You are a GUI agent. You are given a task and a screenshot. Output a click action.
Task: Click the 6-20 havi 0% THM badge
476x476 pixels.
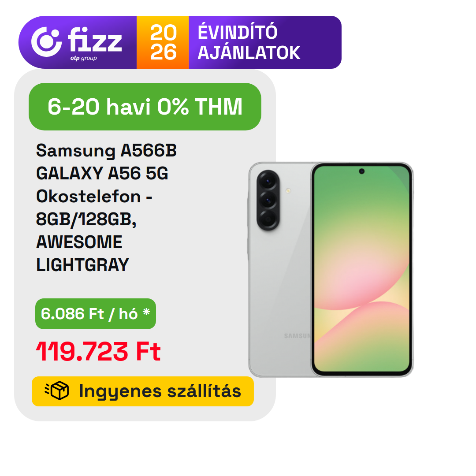145,107
